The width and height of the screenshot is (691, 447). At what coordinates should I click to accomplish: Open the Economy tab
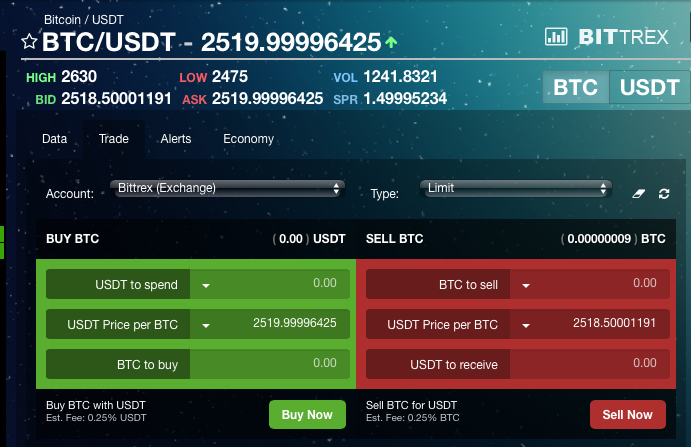249,139
